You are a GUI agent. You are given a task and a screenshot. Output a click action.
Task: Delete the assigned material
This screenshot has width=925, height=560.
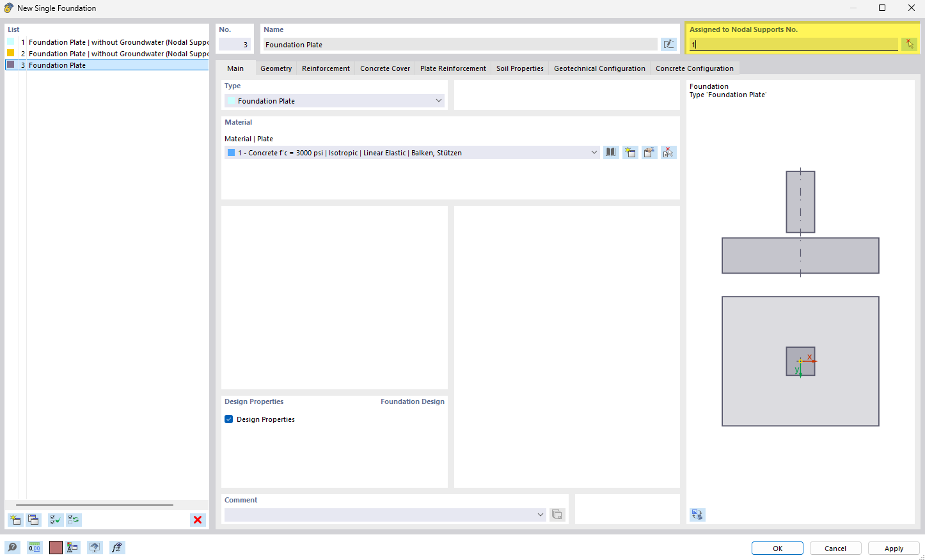coord(668,152)
